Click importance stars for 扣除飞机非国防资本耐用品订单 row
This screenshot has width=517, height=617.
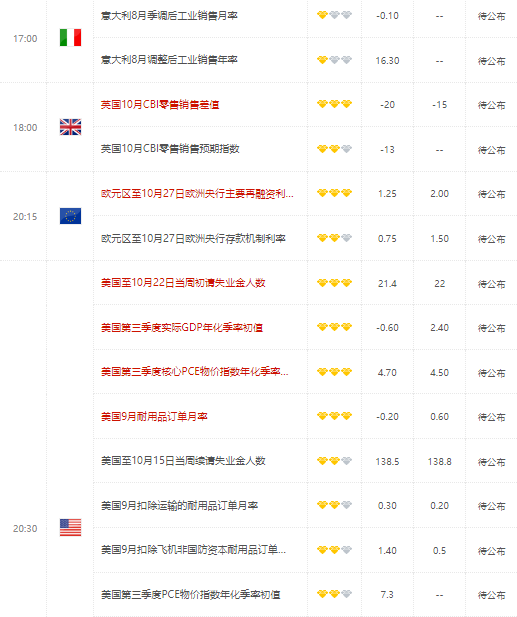pyautogui.click(x=334, y=550)
